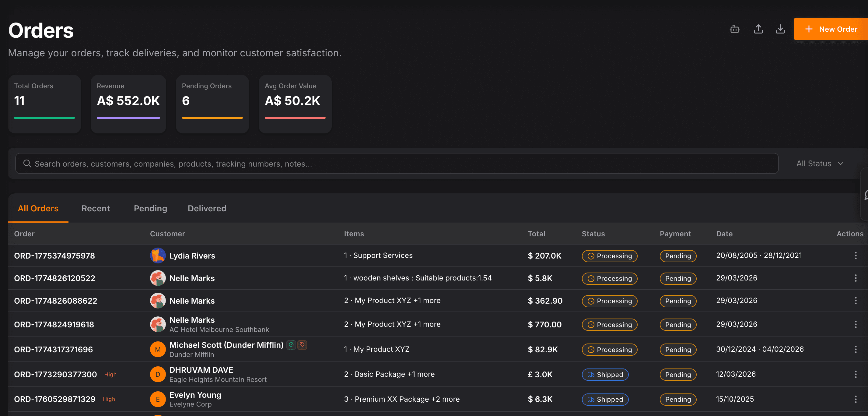
Task: Open the AI assistant robot icon
Action: pyautogui.click(x=735, y=29)
